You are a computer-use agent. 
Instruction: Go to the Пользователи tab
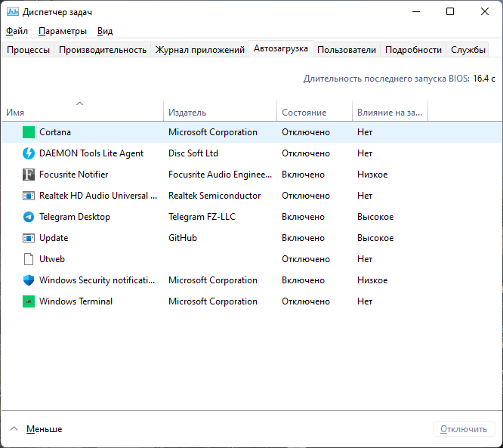coord(347,50)
